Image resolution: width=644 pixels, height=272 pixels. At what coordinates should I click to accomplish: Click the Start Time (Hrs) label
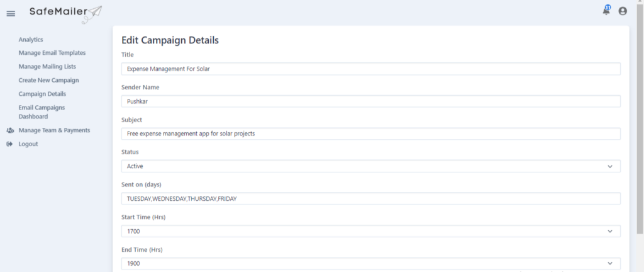(143, 217)
